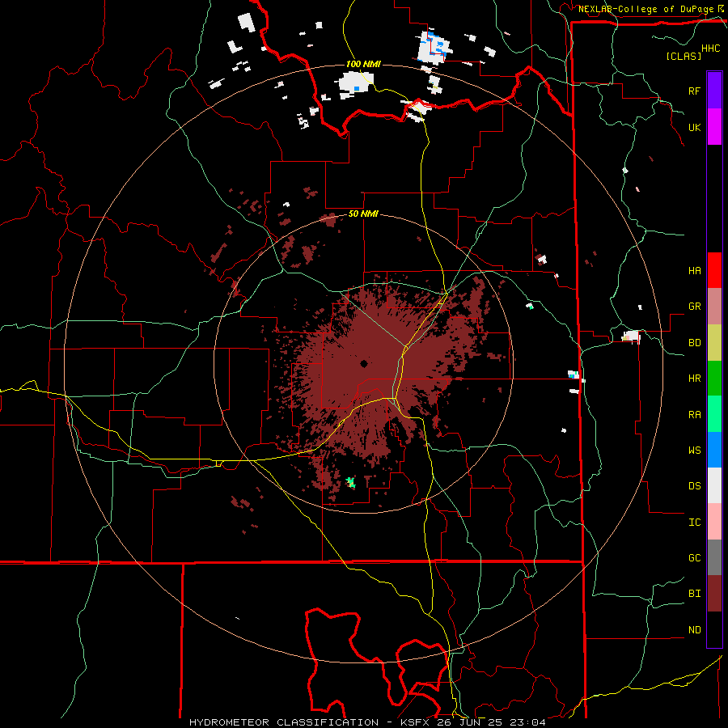The height and width of the screenshot is (728, 728).
Task: Click the IC legend label
Action: tap(694, 523)
